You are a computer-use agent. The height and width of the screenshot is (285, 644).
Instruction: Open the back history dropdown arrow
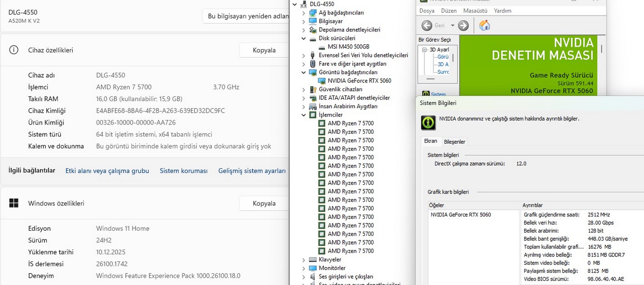tap(452, 25)
